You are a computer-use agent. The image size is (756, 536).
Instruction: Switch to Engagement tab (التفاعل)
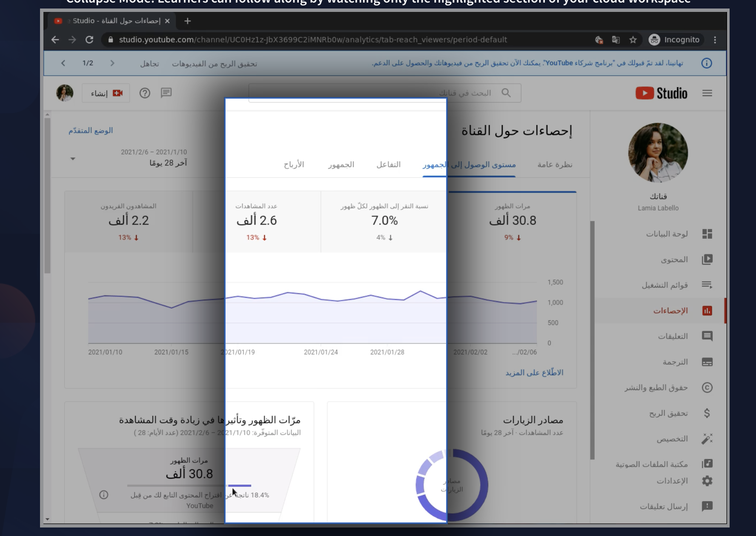pyautogui.click(x=388, y=165)
